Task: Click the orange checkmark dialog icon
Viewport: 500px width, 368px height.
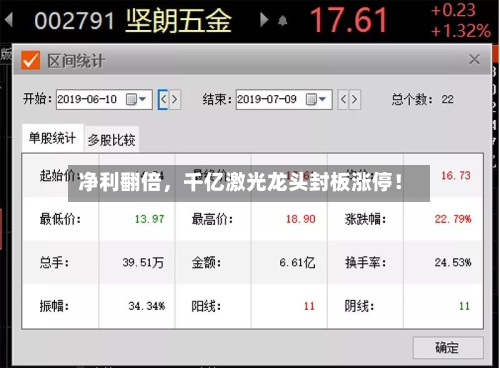Action: pos(31,60)
